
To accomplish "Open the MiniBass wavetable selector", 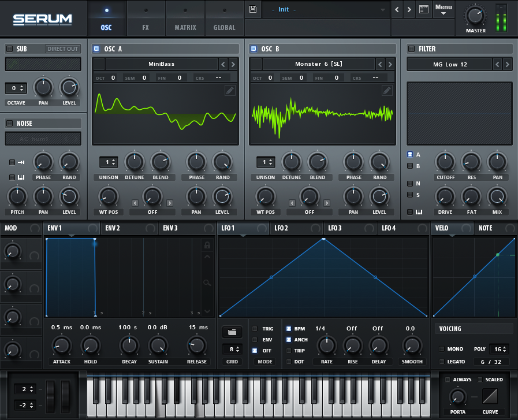I will [x=161, y=64].
